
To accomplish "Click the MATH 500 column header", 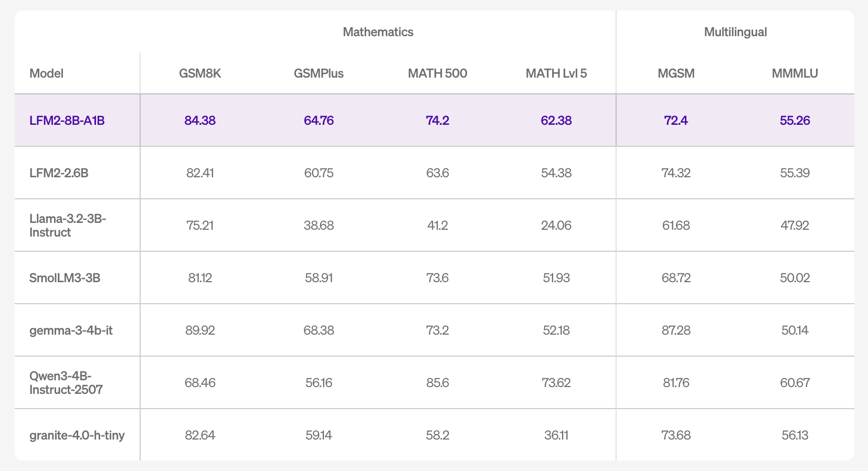I will [437, 73].
